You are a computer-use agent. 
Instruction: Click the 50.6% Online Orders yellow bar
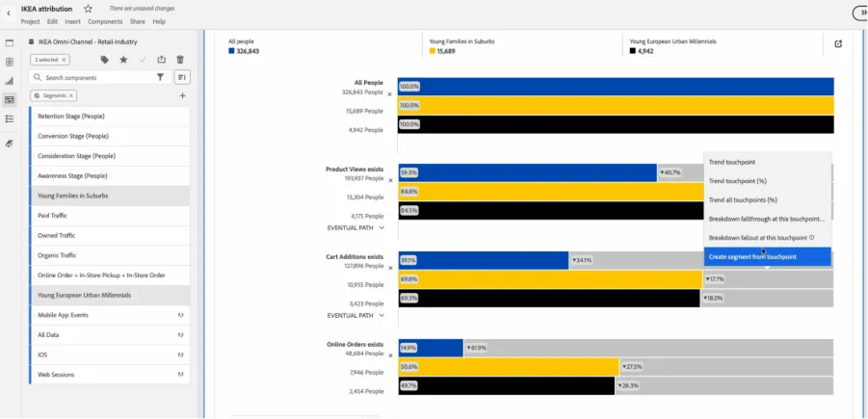coord(509,366)
